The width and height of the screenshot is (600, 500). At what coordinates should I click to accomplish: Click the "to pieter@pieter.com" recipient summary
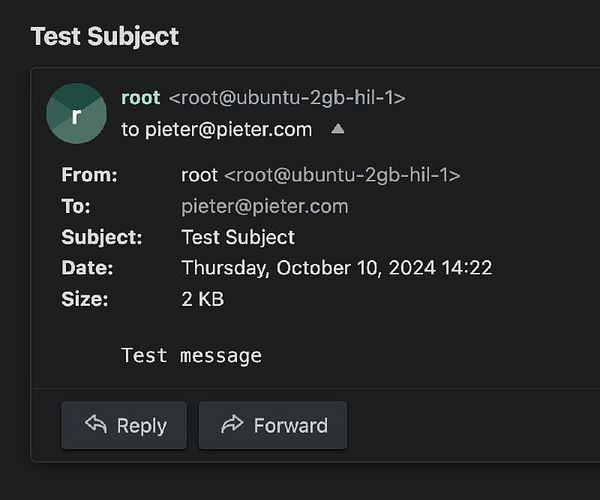click(x=216, y=129)
